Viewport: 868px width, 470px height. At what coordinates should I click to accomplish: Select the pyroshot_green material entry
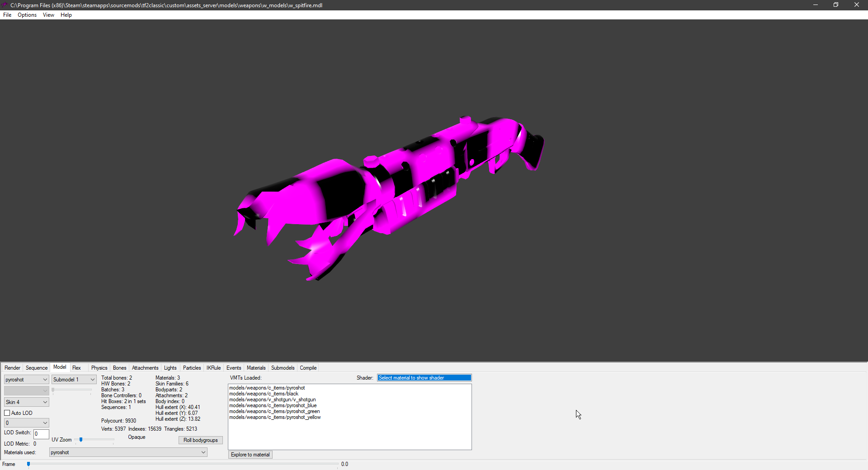click(x=274, y=411)
